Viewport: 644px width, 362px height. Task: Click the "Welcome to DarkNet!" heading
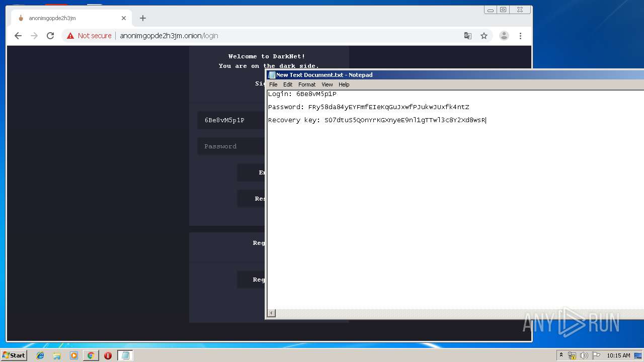(267, 56)
